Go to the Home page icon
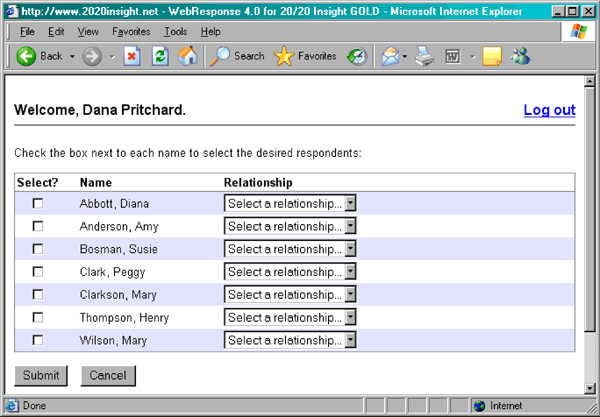This screenshot has width=600, height=417. pyautogui.click(x=187, y=56)
